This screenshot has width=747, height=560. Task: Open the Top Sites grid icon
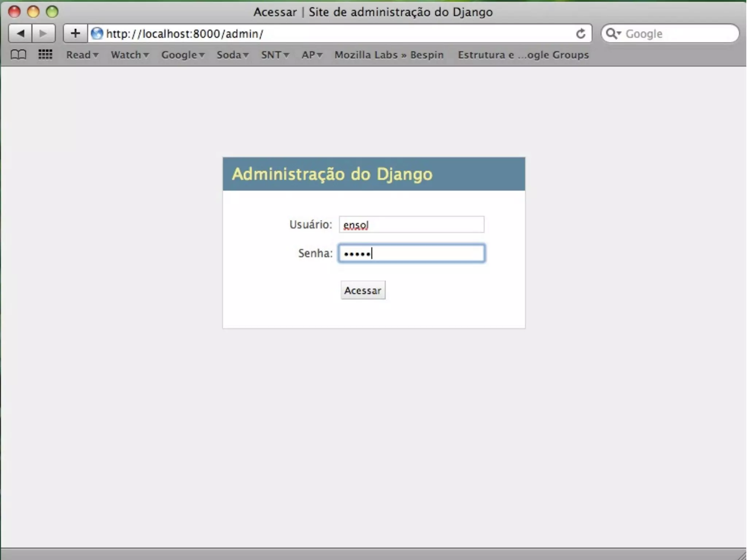(x=45, y=55)
